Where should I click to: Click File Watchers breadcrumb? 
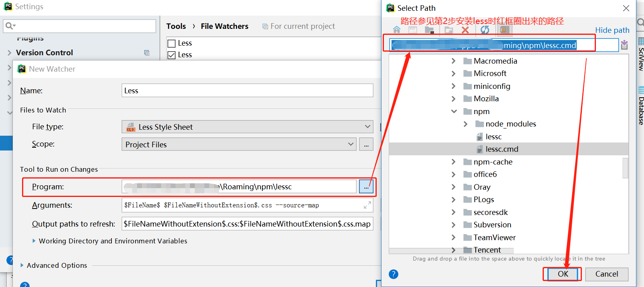tap(224, 26)
